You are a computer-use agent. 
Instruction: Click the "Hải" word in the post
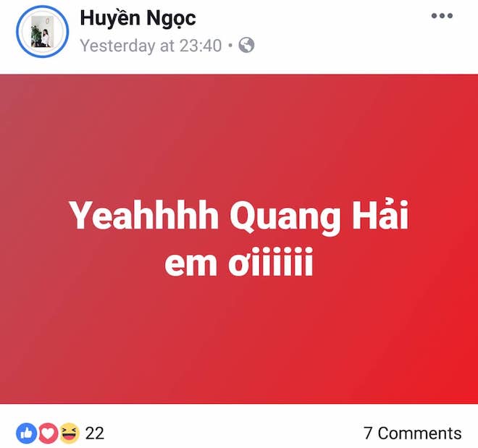coord(380,214)
